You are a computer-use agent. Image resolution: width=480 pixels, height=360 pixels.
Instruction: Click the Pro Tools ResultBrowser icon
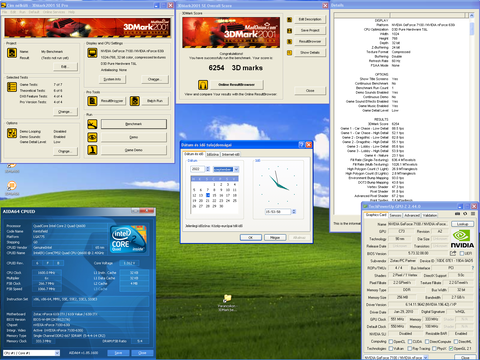(92, 101)
